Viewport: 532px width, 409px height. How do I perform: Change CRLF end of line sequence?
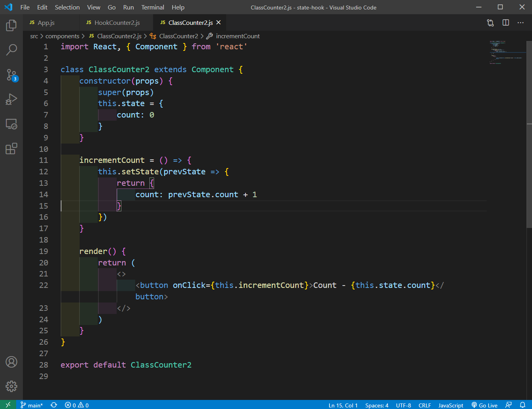pyautogui.click(x=425, y=405)
